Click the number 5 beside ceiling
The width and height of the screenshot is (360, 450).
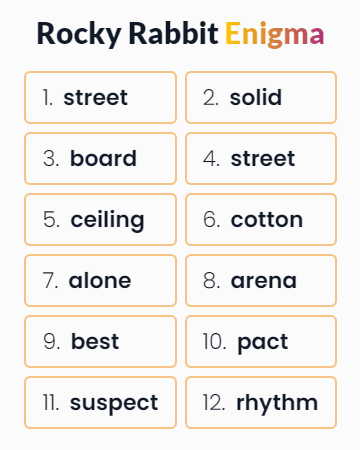(x=51, y=220)
